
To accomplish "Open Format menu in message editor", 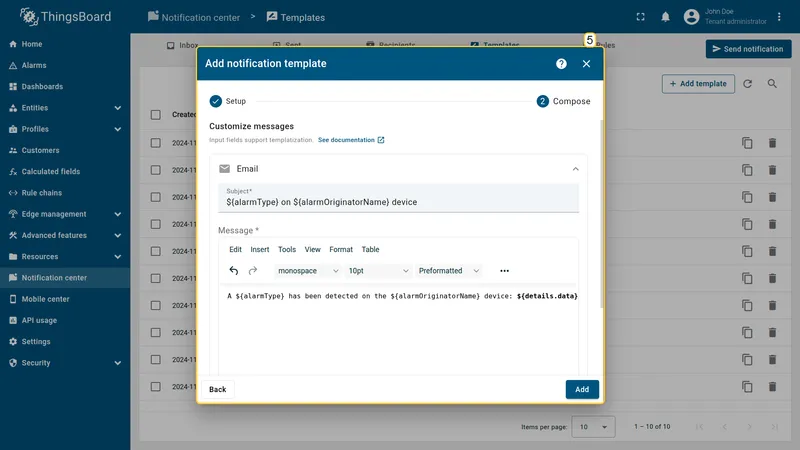I will [341, 249].
